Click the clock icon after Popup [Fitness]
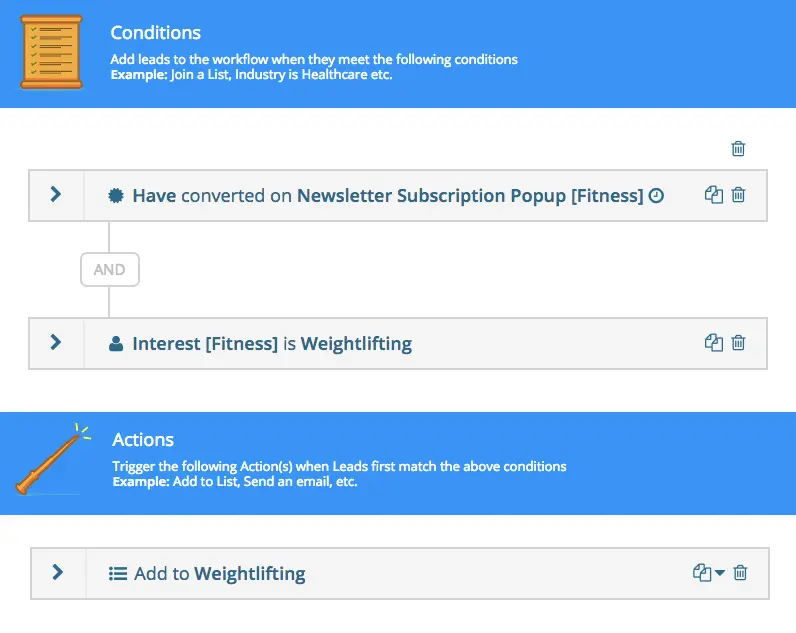Image resolution: width=796 pixels, height=633 pixels. pyautogui.click(x=656, y=196)
